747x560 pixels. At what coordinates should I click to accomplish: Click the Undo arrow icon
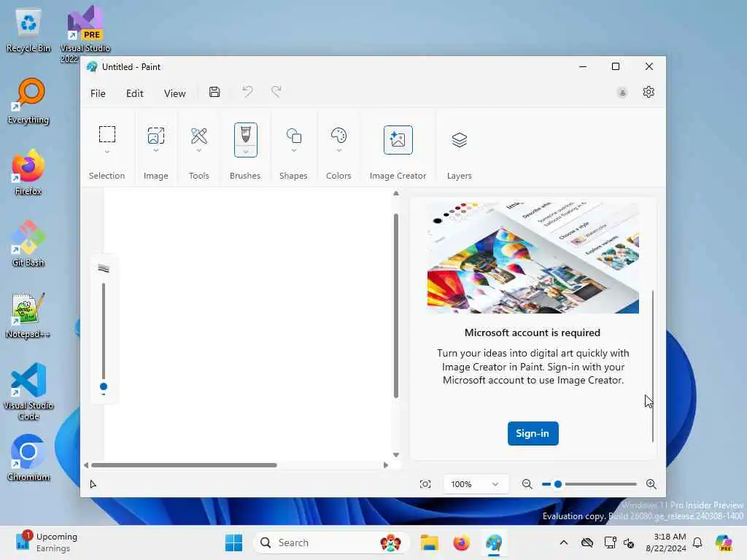coord(247,91)
